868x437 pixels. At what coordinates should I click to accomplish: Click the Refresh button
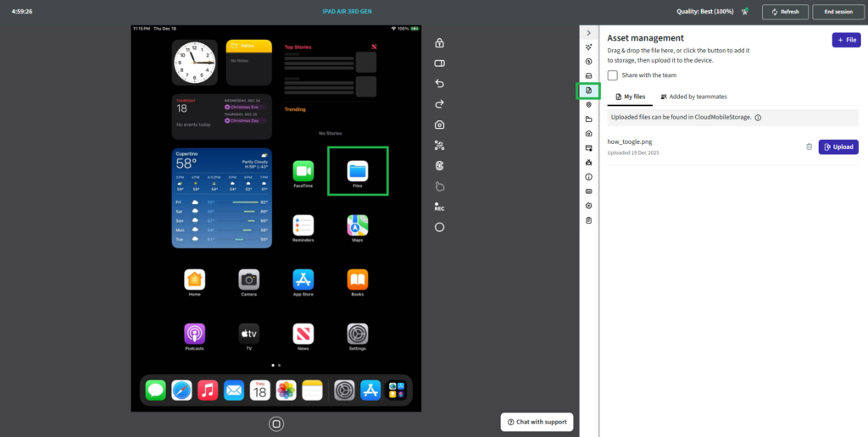pos(784,12)
